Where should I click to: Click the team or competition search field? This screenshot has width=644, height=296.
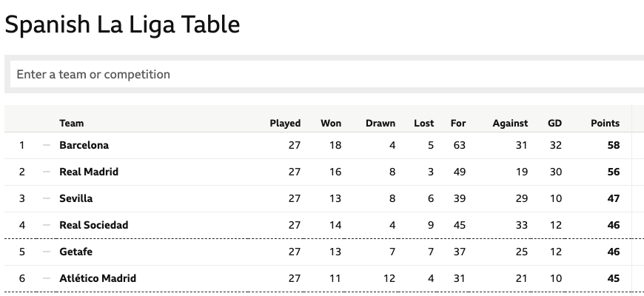pos(327,74)
